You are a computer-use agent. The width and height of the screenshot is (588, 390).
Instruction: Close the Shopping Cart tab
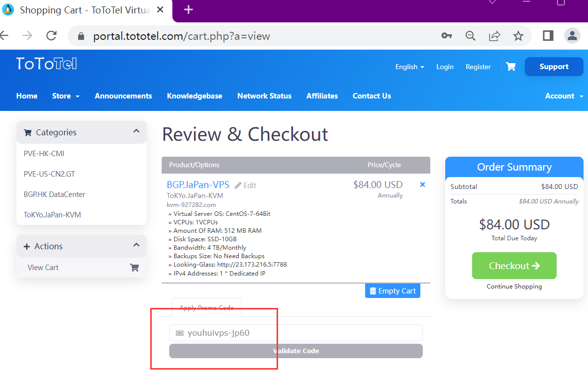pos(160,10)
